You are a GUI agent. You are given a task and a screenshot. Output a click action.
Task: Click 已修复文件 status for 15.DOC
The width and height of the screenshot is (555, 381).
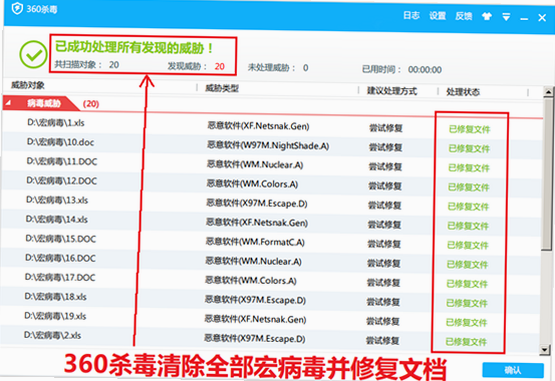468,245
